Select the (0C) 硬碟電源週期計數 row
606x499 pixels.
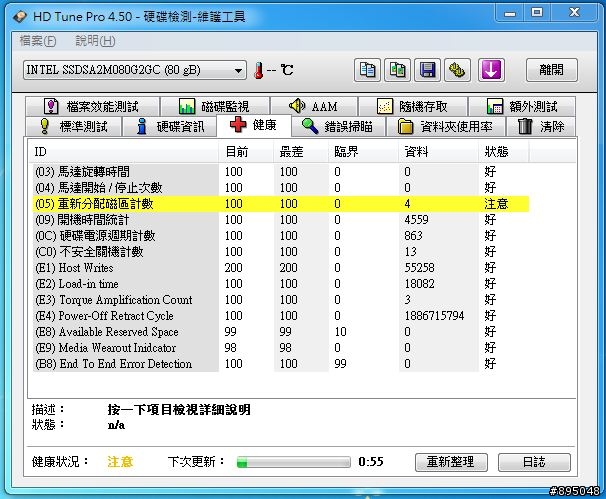(x=281, y=236)
